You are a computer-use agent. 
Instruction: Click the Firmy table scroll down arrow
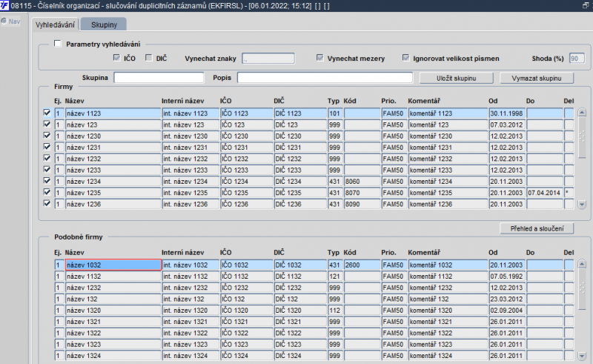tap(582, 205)
